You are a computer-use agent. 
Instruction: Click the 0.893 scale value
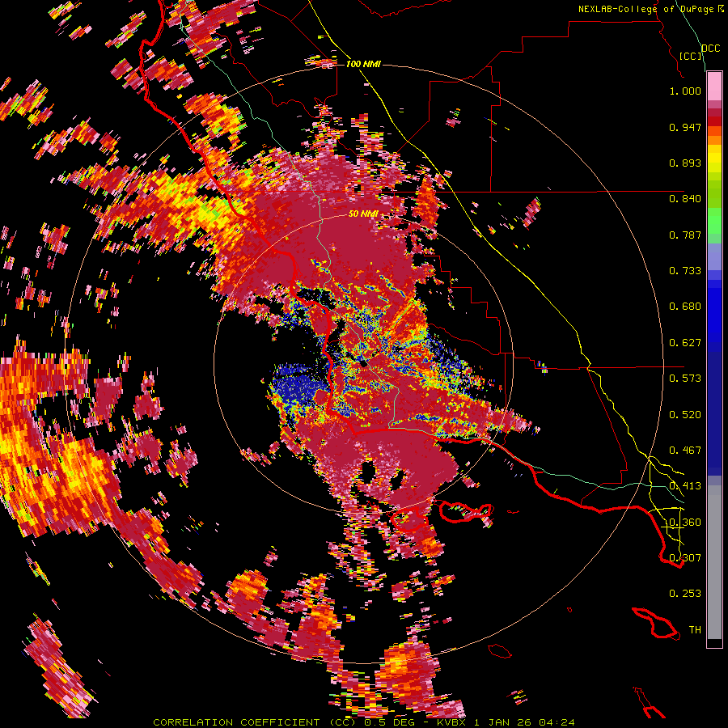click(685, 163)
